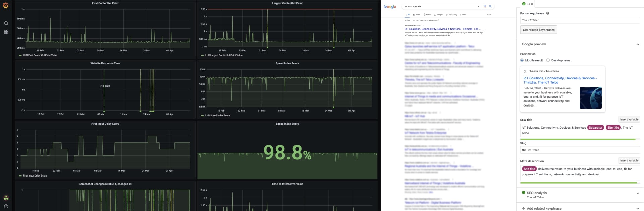644x211 pixels.
Task: Click the green SEO smiley icon
Action: tap(524, 4)
